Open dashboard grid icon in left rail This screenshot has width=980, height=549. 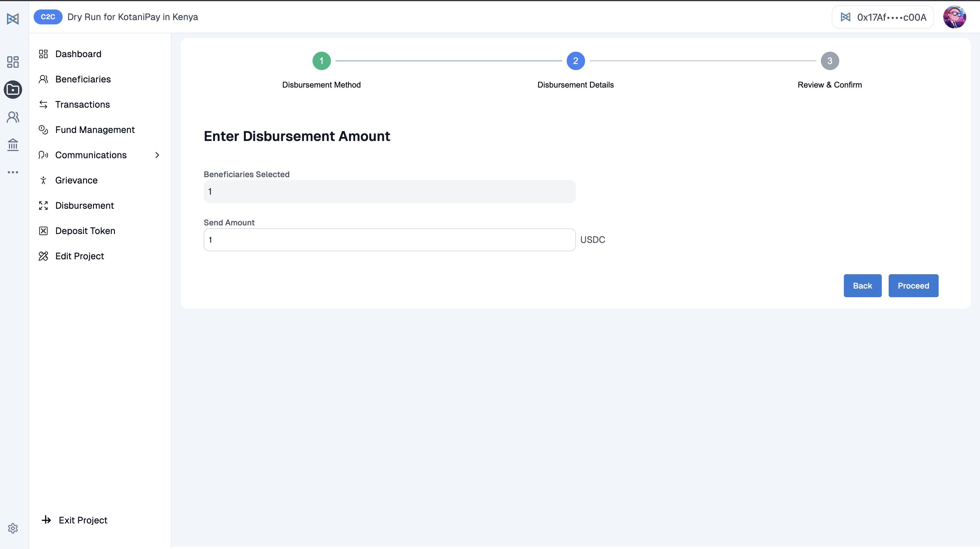tap(13, 62)
